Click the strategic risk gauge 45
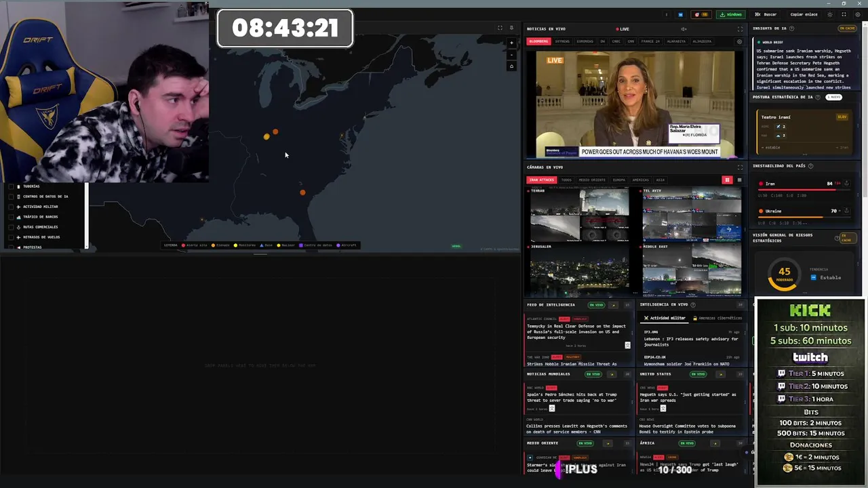 pyautogui.click(x=784, y=275)
